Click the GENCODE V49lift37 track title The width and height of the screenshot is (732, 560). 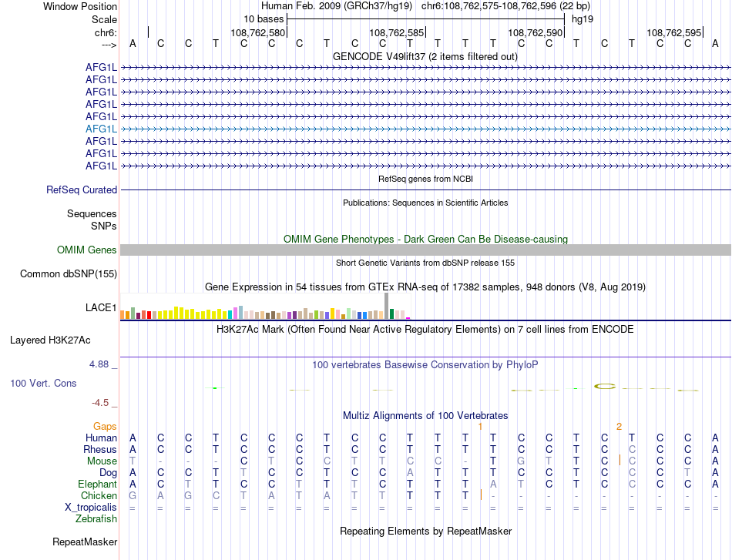[425, 56]
